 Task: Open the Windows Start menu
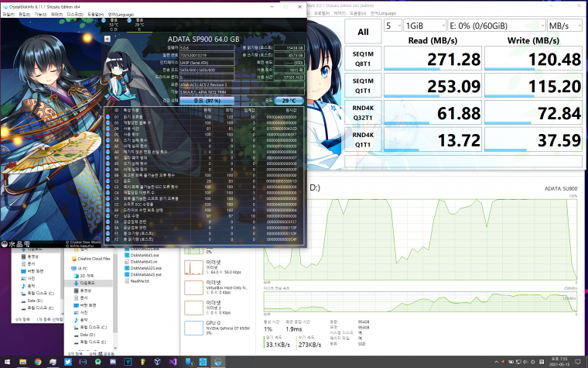coord(7,362)
